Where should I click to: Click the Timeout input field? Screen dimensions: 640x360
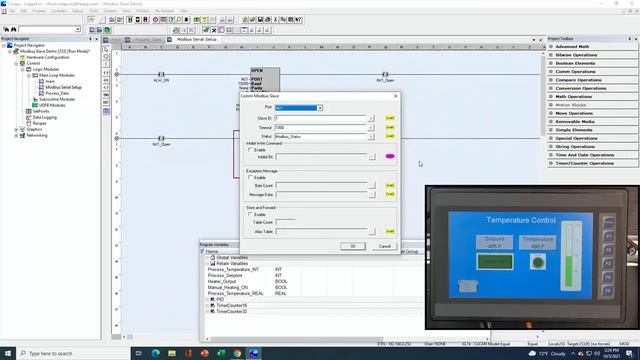coord(320,127)
